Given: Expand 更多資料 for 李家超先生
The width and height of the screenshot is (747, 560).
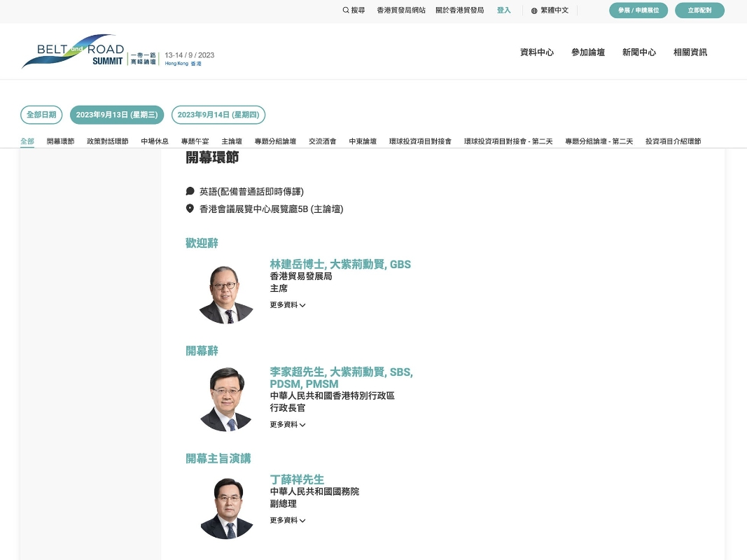Looking at the screenshot, I should click(288, 425).
